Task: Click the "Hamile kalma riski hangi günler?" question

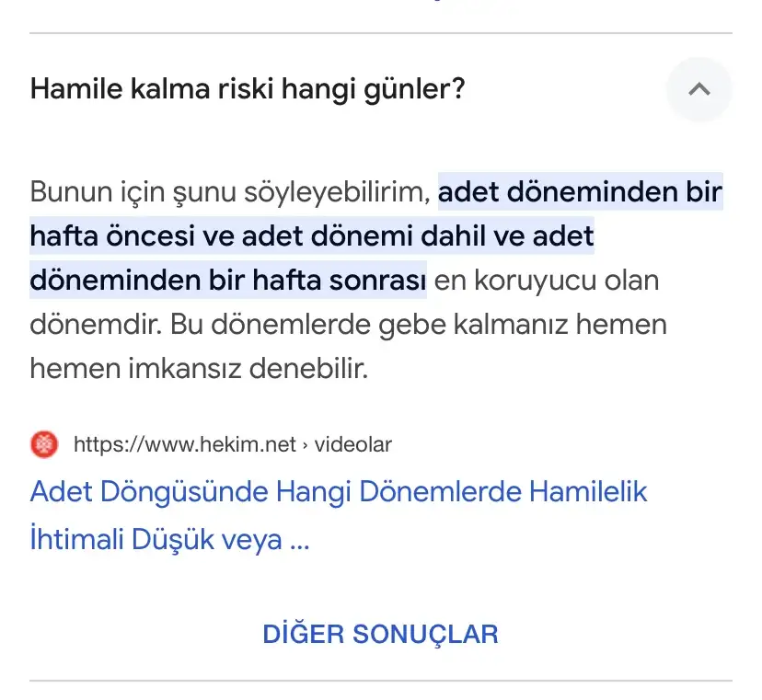Action: [247, 89]
